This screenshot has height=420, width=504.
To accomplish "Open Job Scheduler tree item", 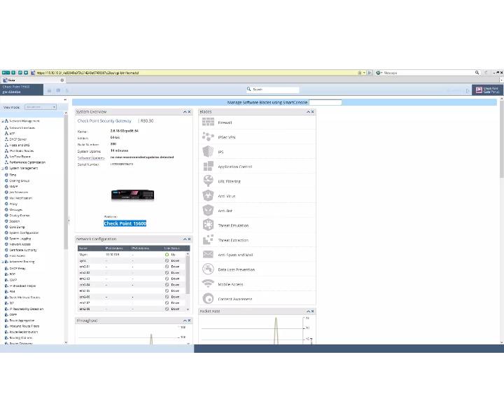I will [19, 192].
